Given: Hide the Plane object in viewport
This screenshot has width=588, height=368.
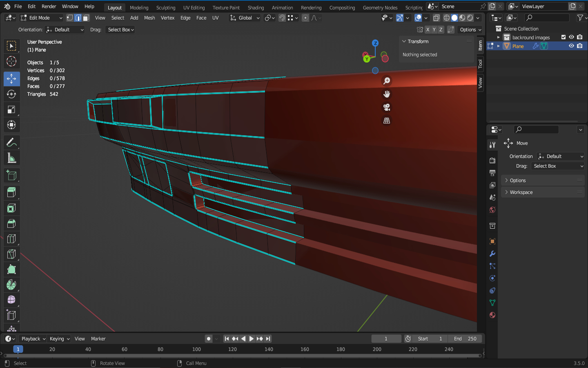Looking at the screenshot, I should [571, 46].
